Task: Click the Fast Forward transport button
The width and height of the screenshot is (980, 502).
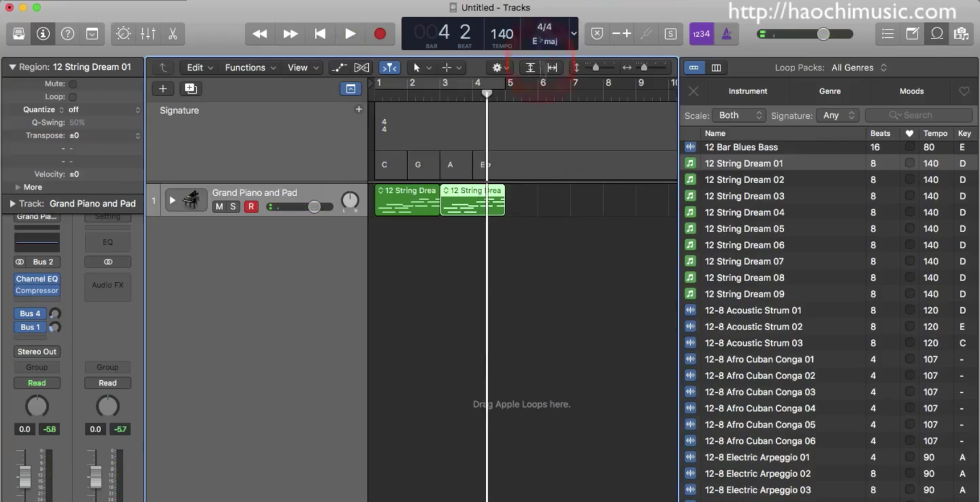Action: [290, 34]
